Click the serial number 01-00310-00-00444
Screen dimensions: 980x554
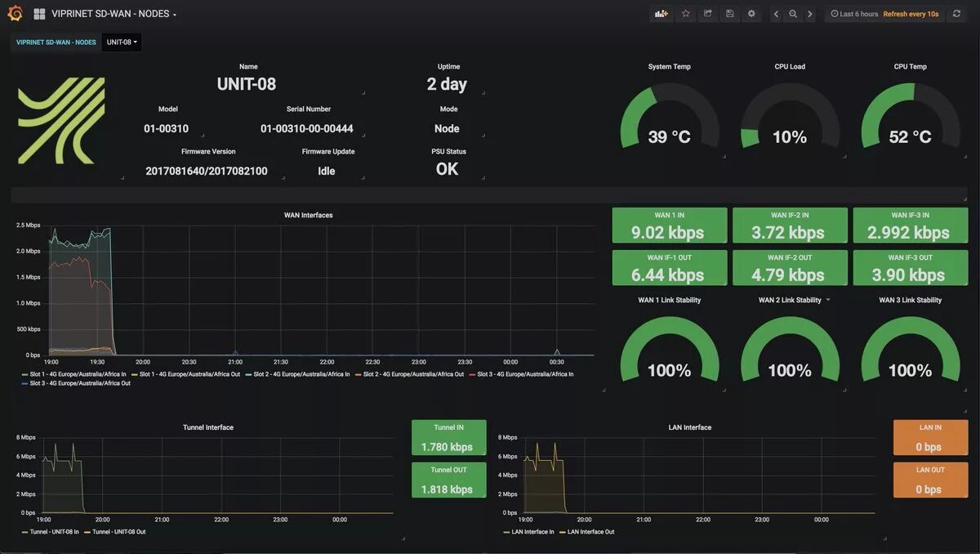307,129
